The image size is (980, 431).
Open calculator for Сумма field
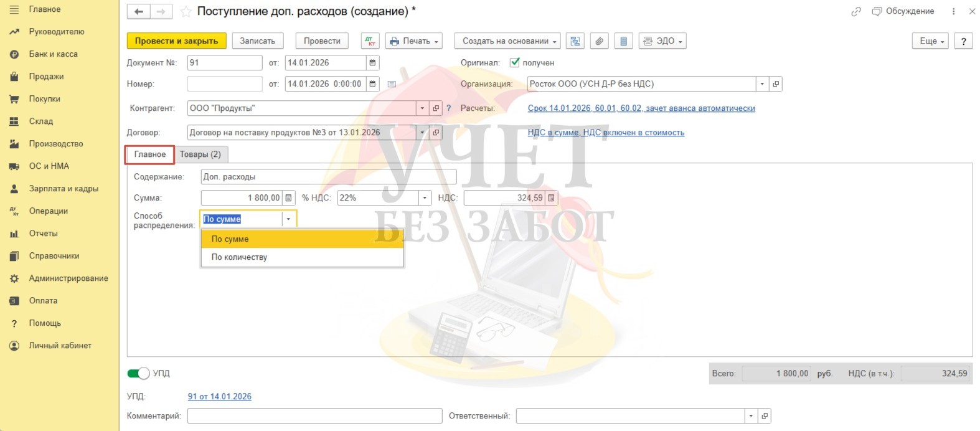coord(288,198)
